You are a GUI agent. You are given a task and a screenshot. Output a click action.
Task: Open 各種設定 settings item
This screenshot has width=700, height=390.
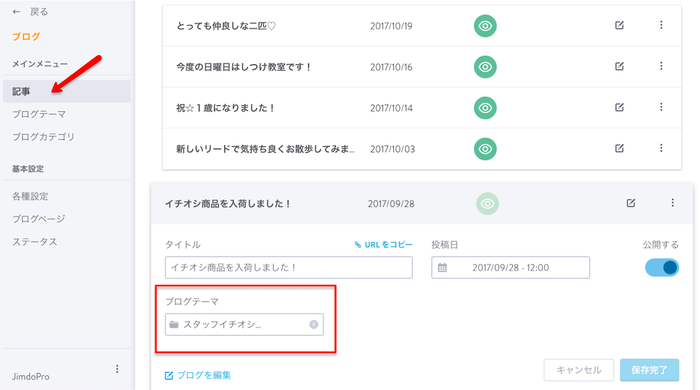coord(30,196)
